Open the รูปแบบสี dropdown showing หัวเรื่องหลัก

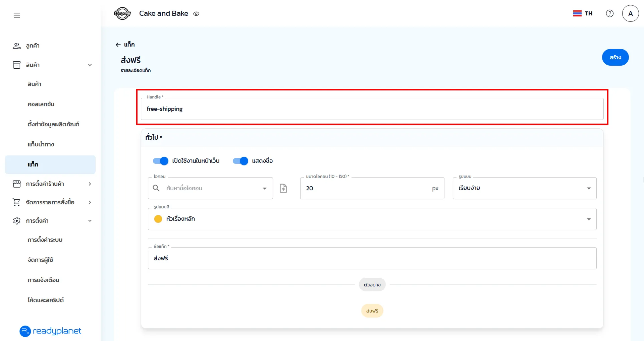[372, 219]
